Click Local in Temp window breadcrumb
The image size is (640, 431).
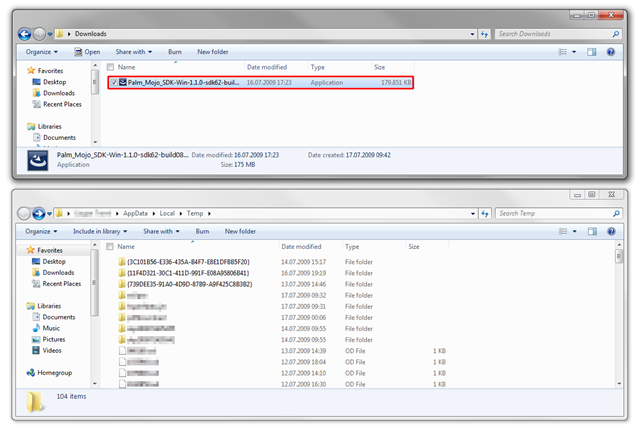(167, 213)
